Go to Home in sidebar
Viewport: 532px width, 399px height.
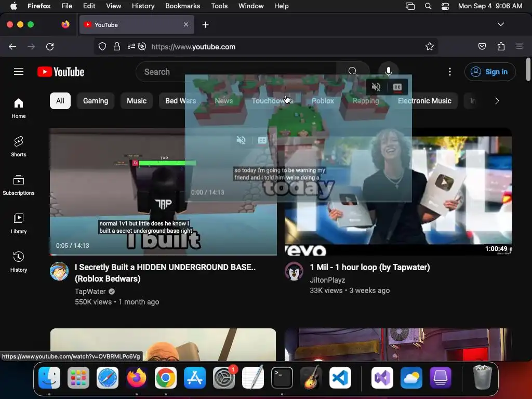pyautogui.click(x=19, y=109)
